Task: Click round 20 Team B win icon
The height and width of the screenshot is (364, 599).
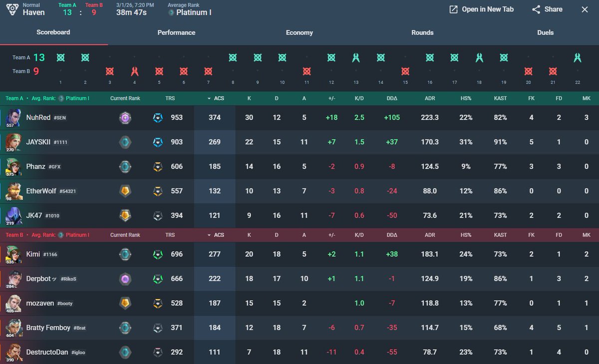Action: pos(528,71)
